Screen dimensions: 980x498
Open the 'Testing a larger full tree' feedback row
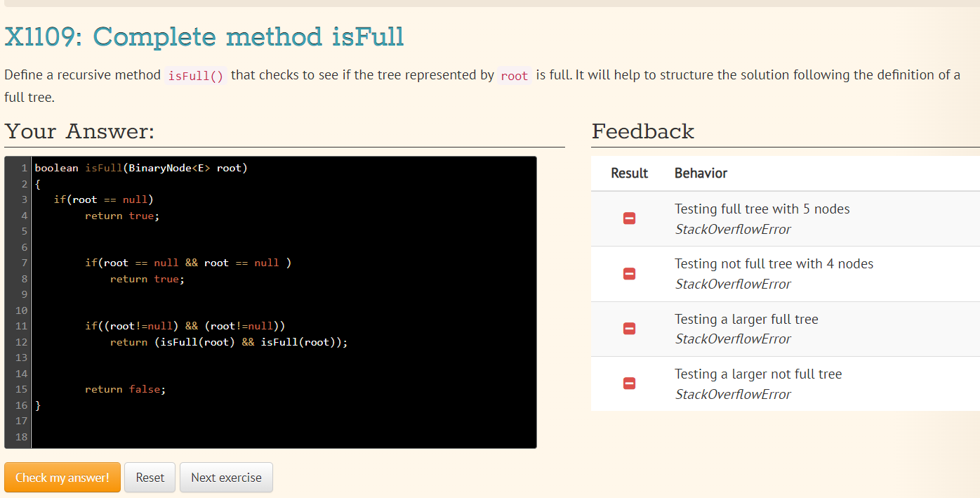(x=786, y=329)
